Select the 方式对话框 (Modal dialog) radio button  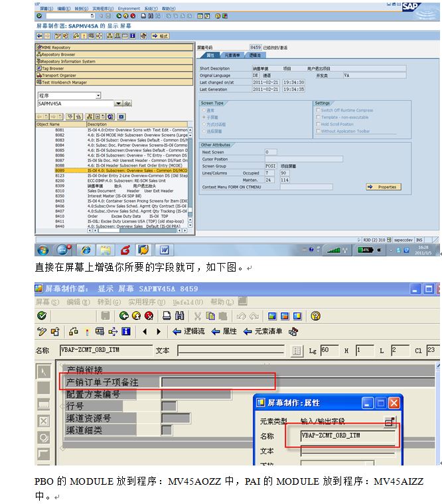point(204,124)
